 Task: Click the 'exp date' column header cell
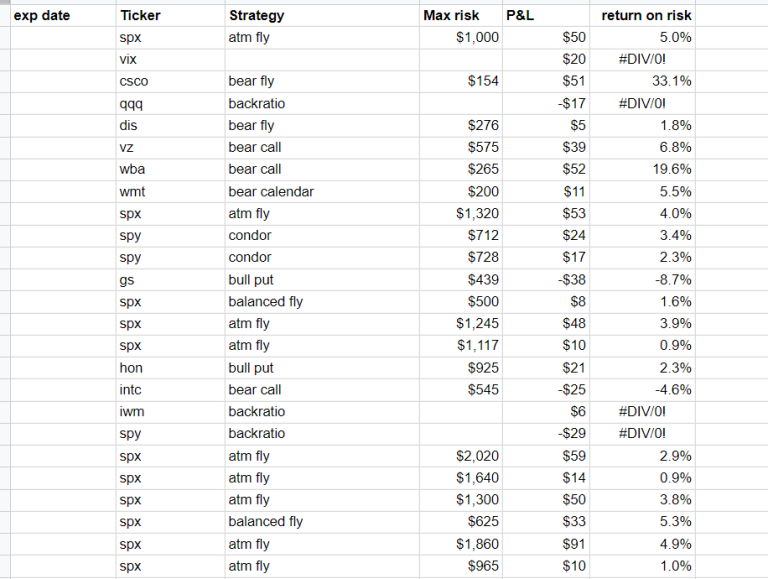coord(42,16)
